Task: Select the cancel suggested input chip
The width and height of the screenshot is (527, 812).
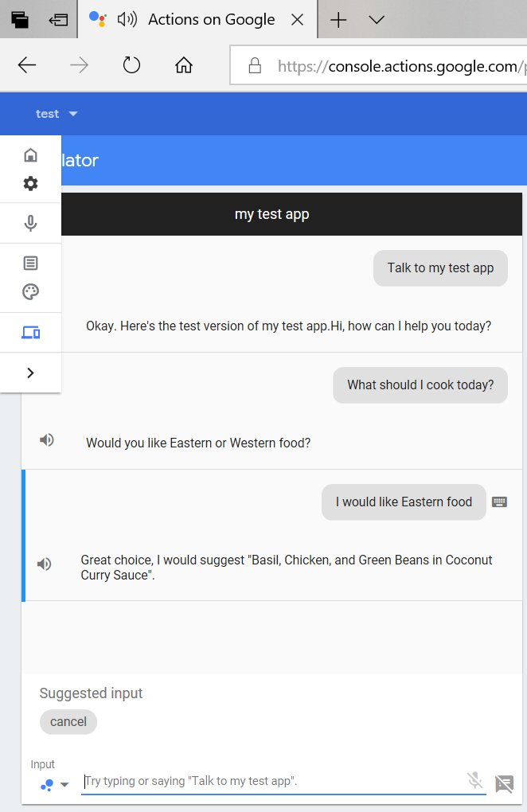Action: 68,722
